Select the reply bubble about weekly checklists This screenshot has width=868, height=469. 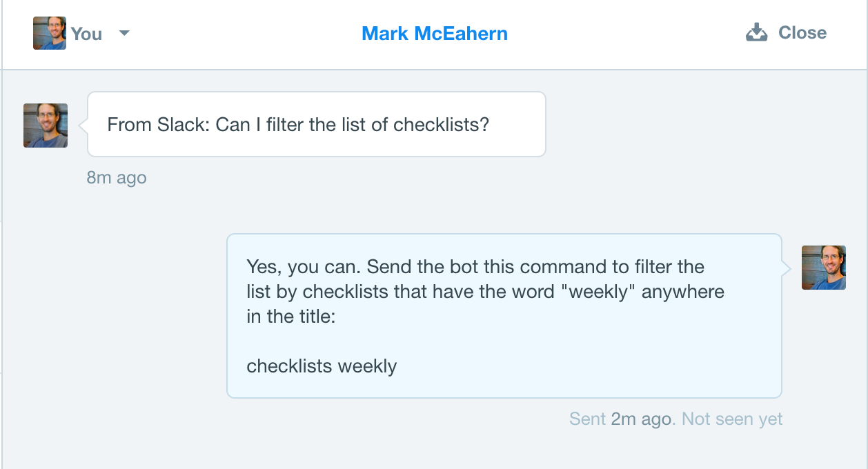[x=504, y=316]
